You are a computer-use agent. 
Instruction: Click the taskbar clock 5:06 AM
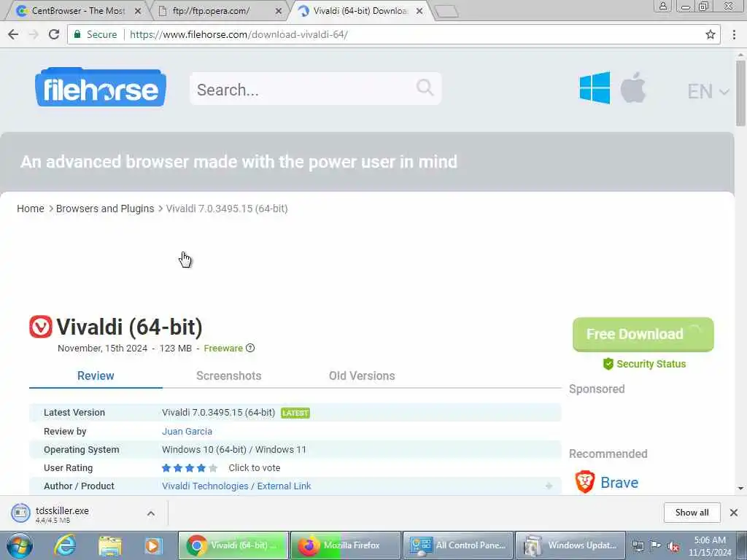pyautogui.click(x=710, y=540)
